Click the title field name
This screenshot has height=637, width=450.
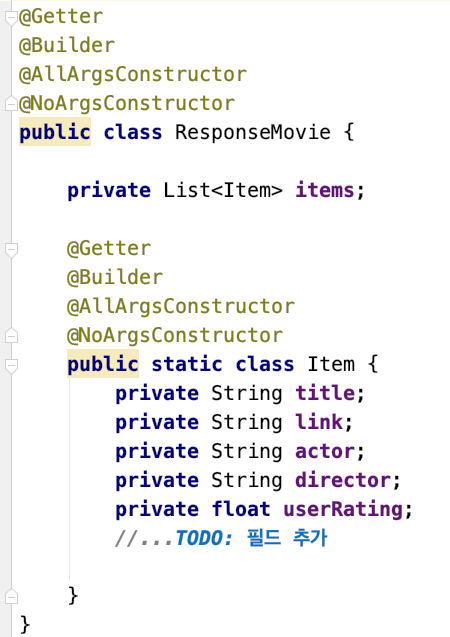325,393
